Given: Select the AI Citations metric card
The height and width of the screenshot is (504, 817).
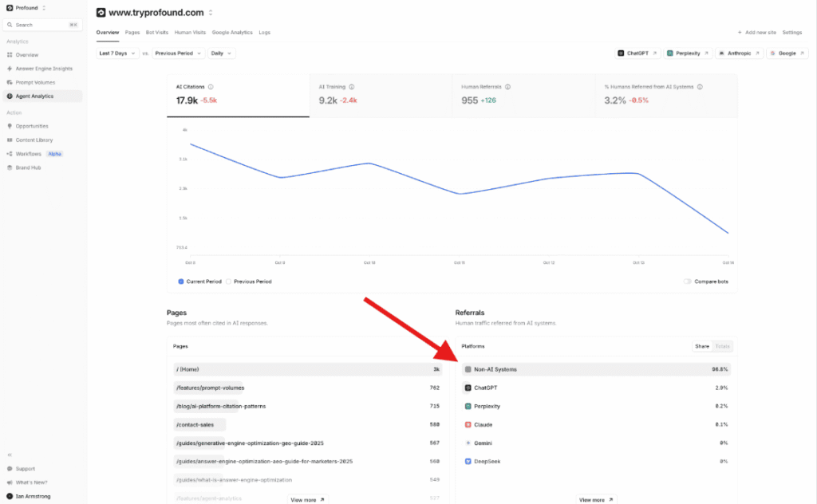Looking at the screenshot, I should point(238,95).
